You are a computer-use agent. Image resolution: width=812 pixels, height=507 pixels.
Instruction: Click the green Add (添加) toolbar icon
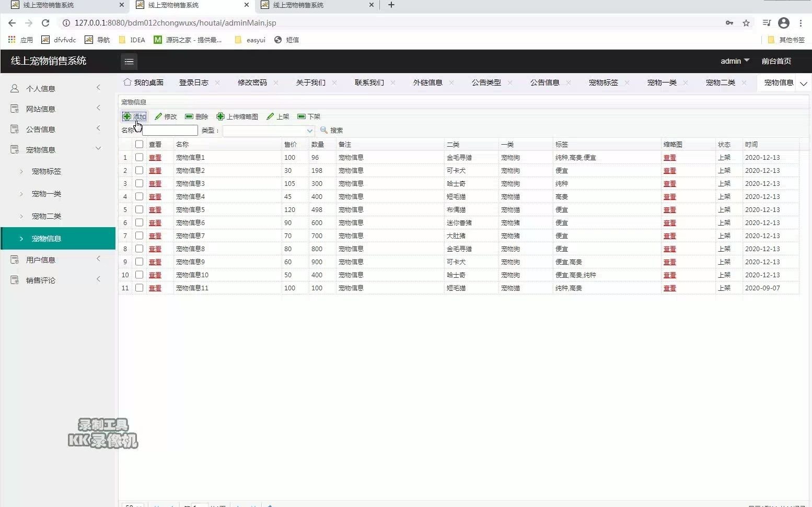click(127, 116)
